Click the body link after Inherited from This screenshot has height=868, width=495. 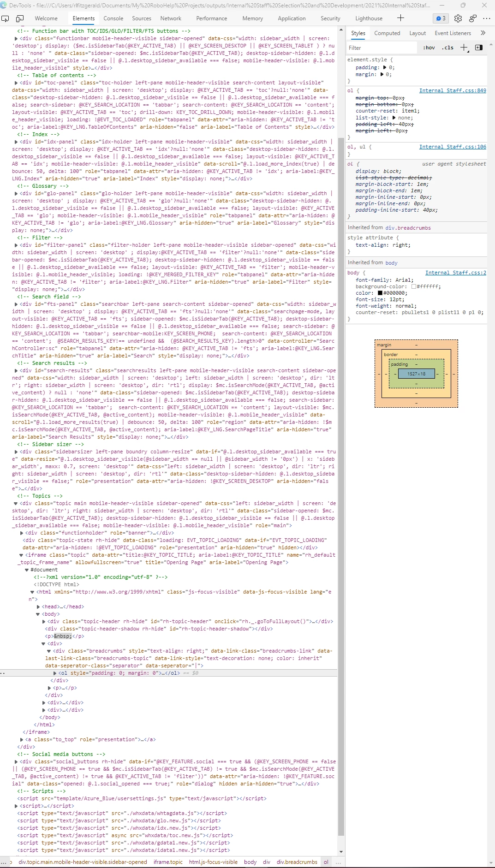pos(391,263)
